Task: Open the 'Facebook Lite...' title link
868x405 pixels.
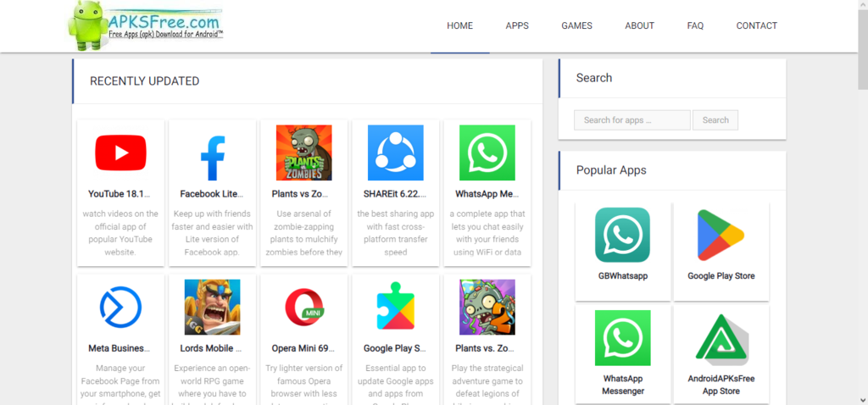Action: point(211,194)
